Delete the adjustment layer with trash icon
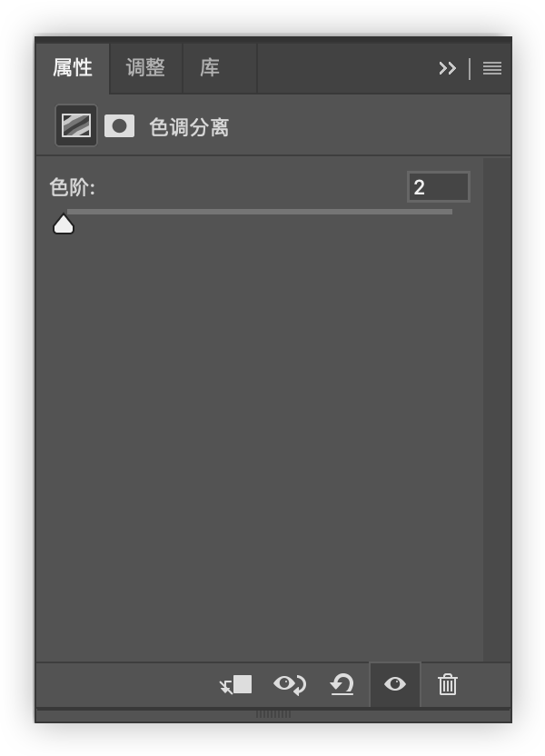This screenshot has width=545, height=756. pos(447,684)
